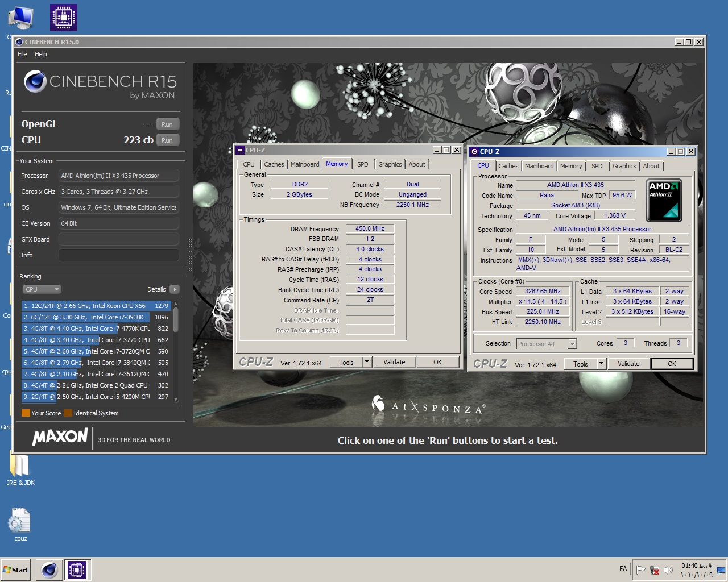Select ranking row Intel Core i7-3930K

(x=96, y=317)
